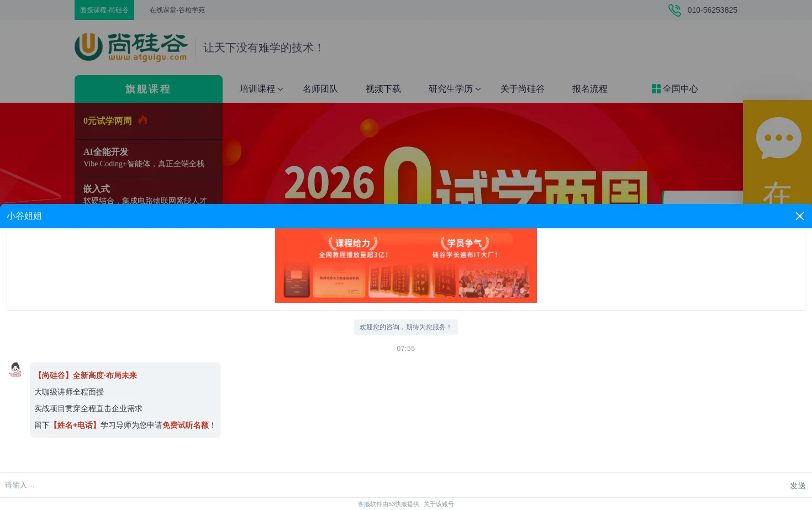The height and width of the screenshot is (510, 812).
Task: Open the AI全能开发 course entry
Action: pyautogui.click(x=149, y=157)
